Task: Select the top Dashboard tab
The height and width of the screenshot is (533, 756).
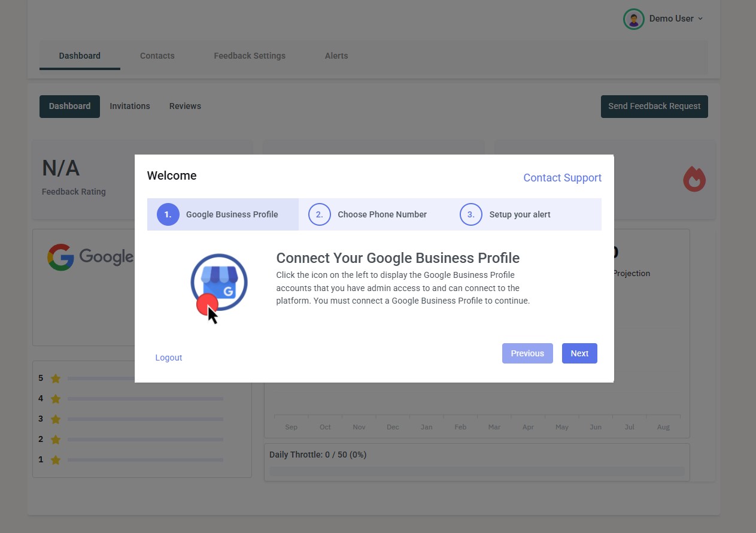Action: point(80,56)
